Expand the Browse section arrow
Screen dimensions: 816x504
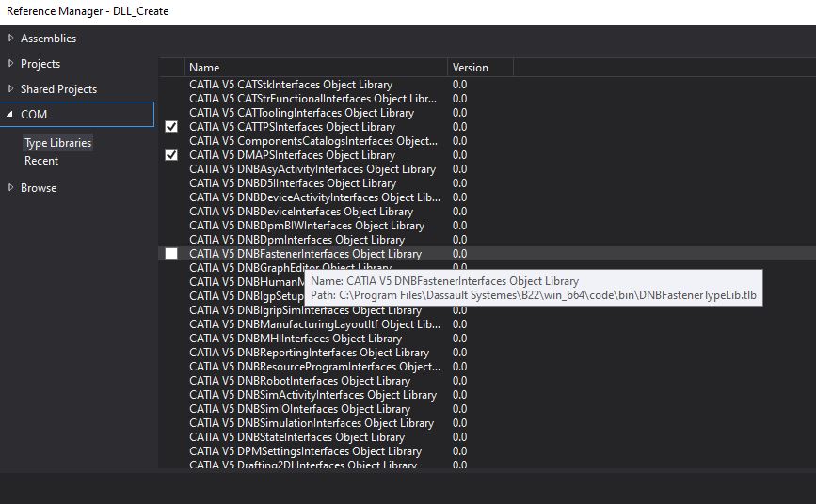click(10, 188)
